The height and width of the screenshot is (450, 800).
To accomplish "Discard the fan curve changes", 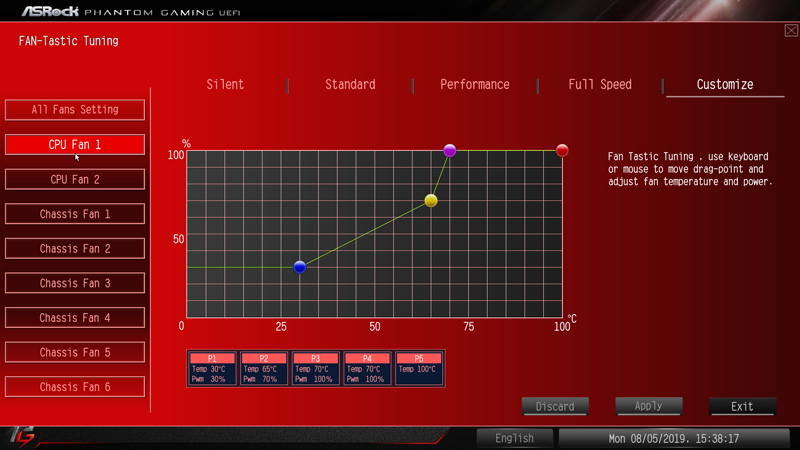I will [x=555, y=407].
